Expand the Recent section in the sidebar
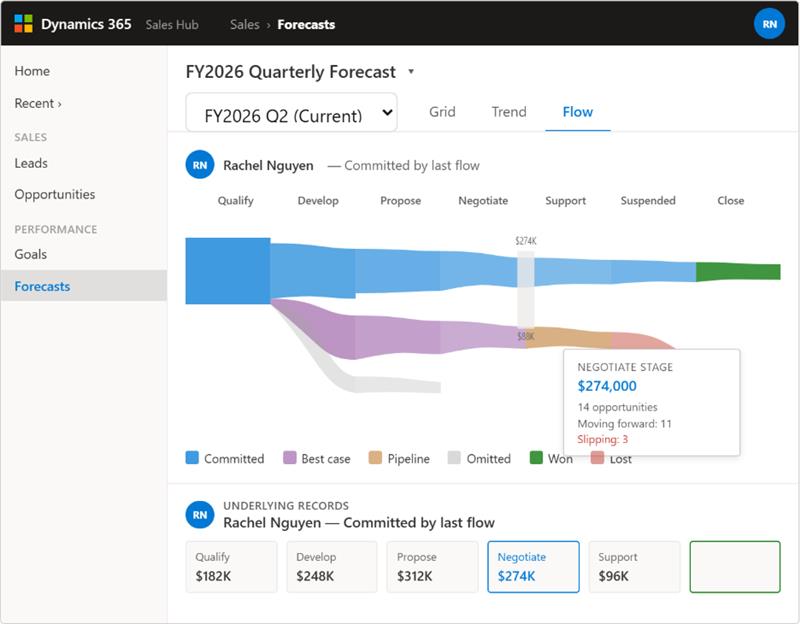The image size is (800, 624). tap(37, 102)
